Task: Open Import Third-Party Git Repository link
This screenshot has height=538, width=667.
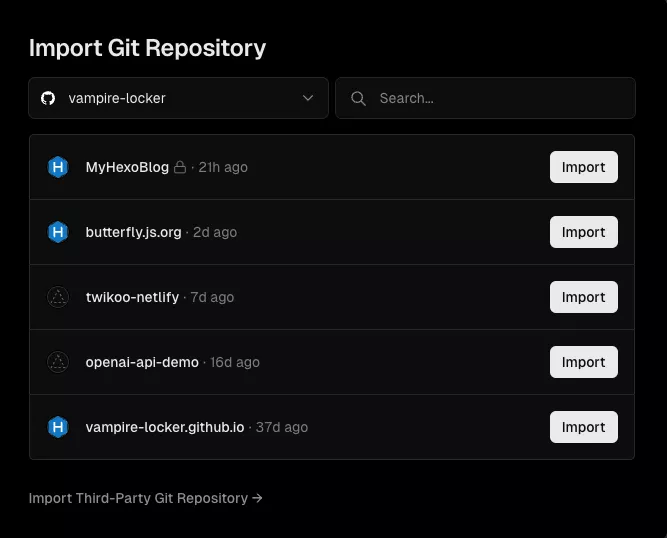Action: coord(145,498)
